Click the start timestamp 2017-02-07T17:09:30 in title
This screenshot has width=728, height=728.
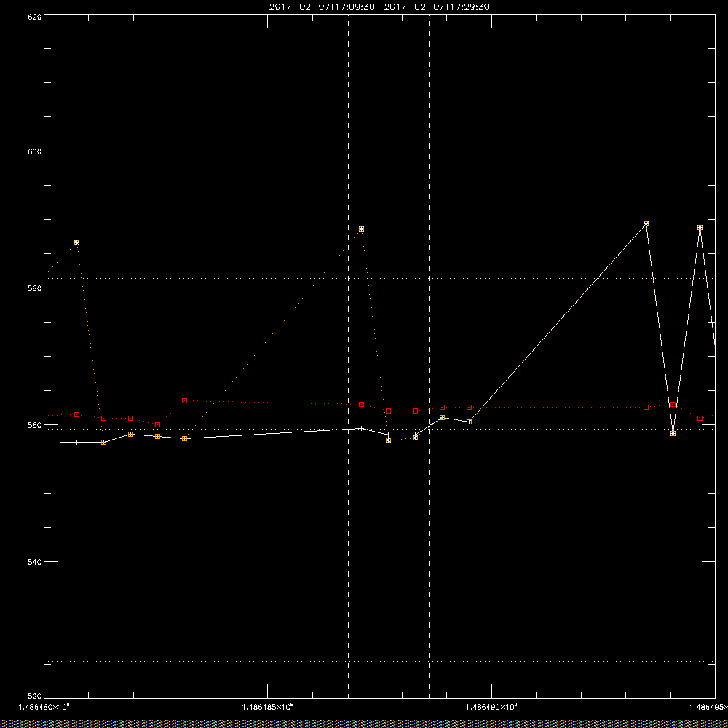click(322, 7)
